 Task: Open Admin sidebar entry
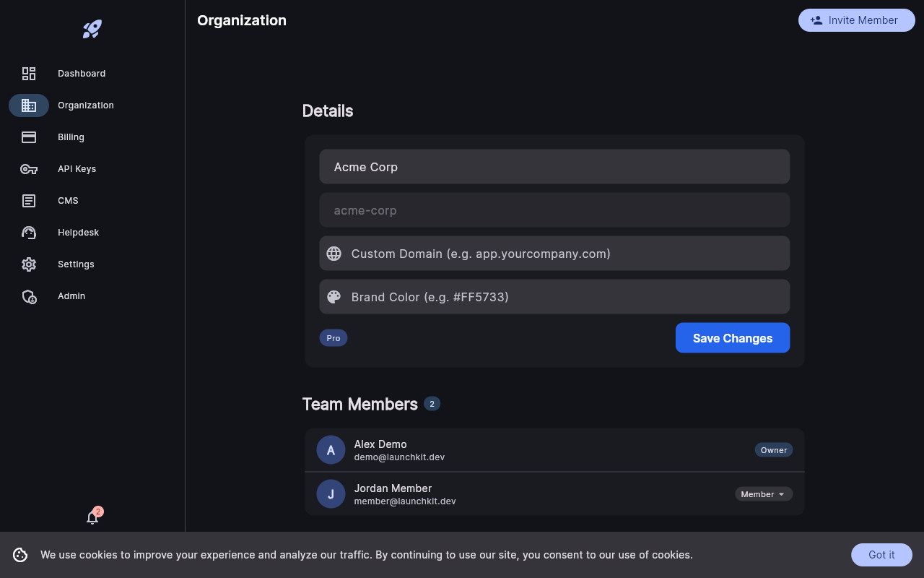tap(92, 296)
